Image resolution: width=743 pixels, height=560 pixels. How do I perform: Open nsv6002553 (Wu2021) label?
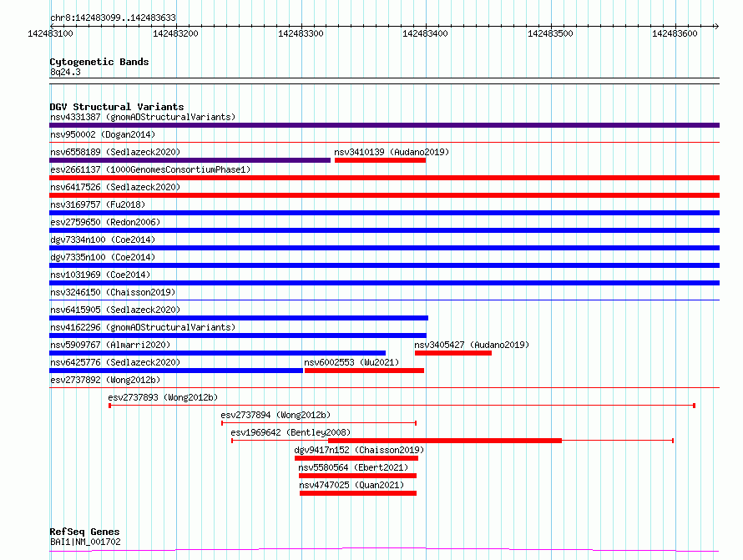tap(351, 362)
